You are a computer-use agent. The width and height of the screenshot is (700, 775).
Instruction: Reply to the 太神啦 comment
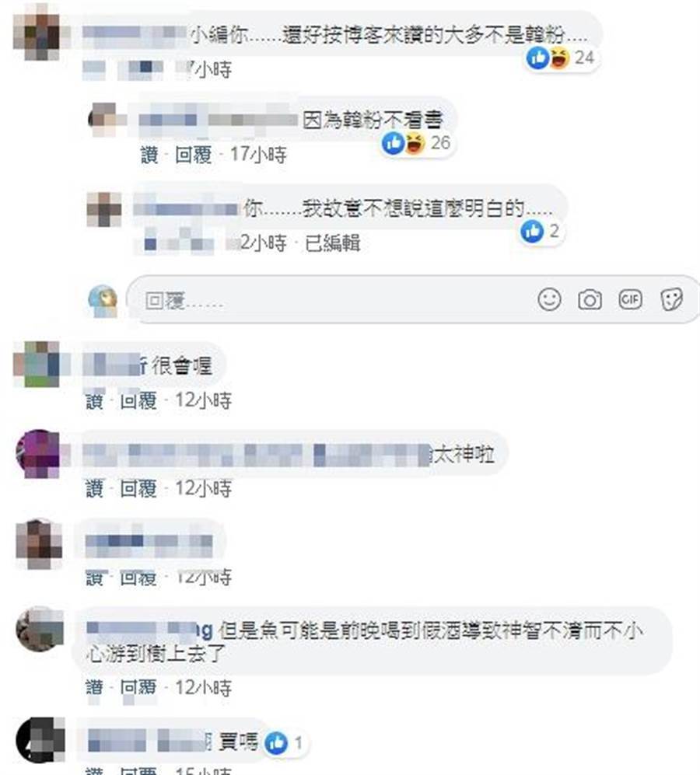tap(138, 489)
